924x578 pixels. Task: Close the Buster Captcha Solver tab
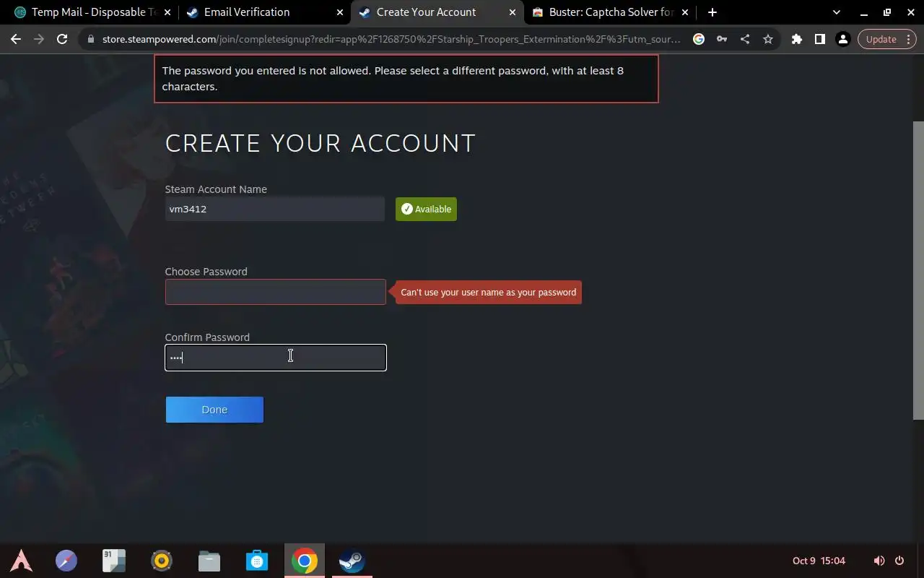click(x=685, y=12)
